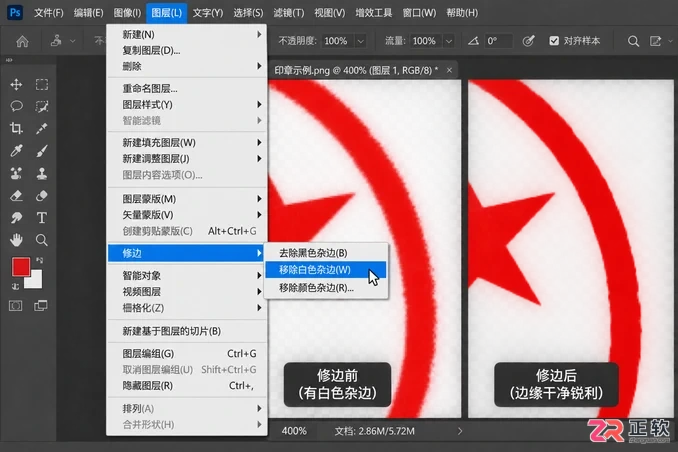
Task: Click the Photoshop Ps logo
Action: 15,12
